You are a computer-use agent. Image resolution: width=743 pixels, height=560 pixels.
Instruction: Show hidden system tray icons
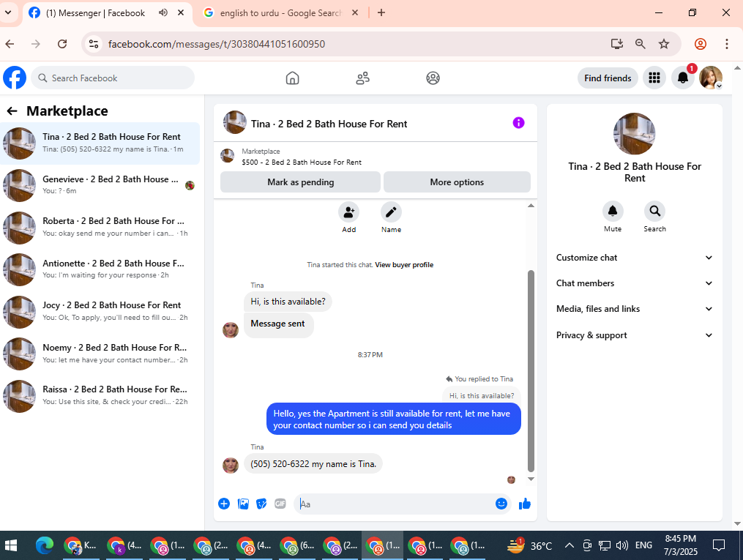(x=570, y=546)
